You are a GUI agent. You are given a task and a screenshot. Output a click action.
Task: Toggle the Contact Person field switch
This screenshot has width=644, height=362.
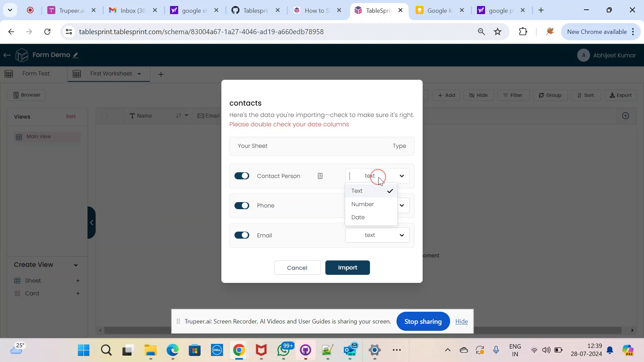[x=243, y=176]
